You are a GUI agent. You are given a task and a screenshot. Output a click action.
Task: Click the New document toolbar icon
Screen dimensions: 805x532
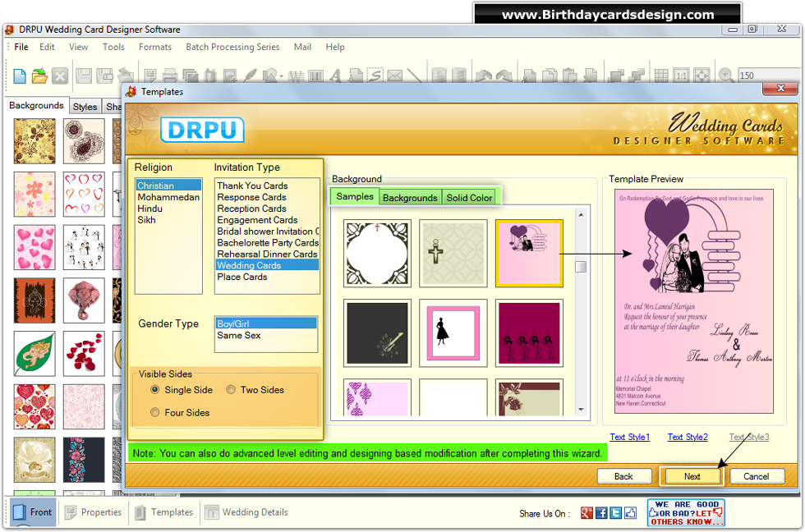pyautogui.click(x=20, y=76)
